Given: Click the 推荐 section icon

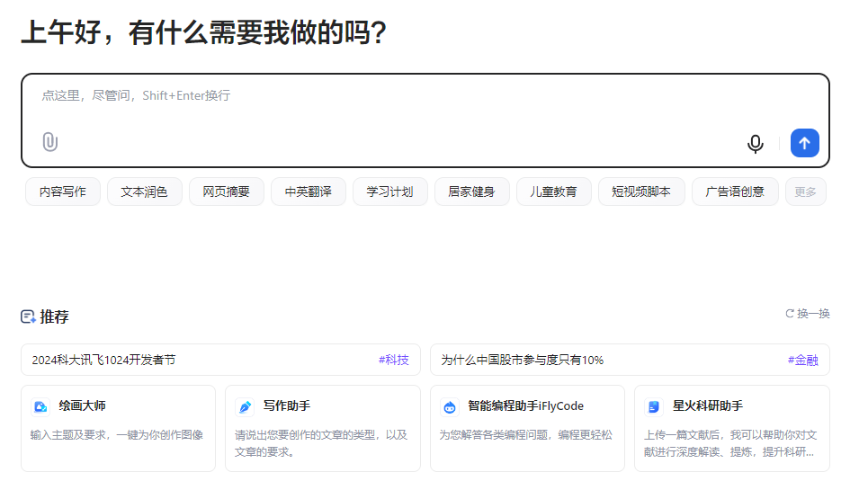Looking at the screenshot, I should pos(28,316).
